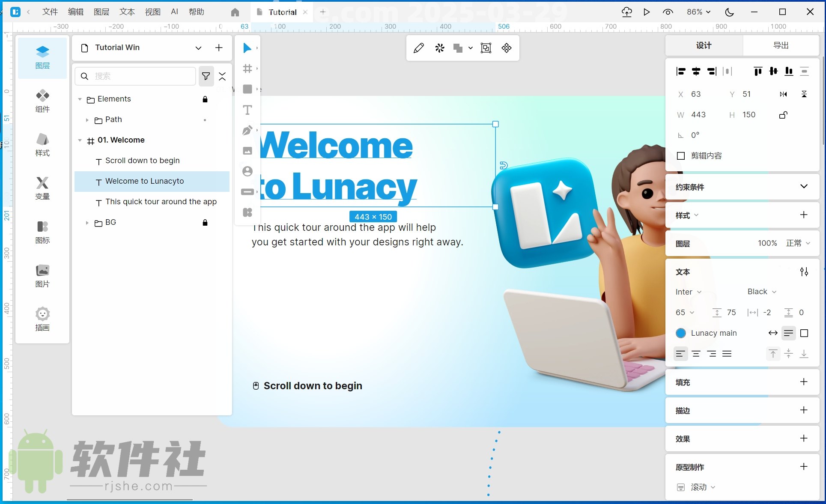Select the Frame tool
826x504 pixels.
point(247,69)
